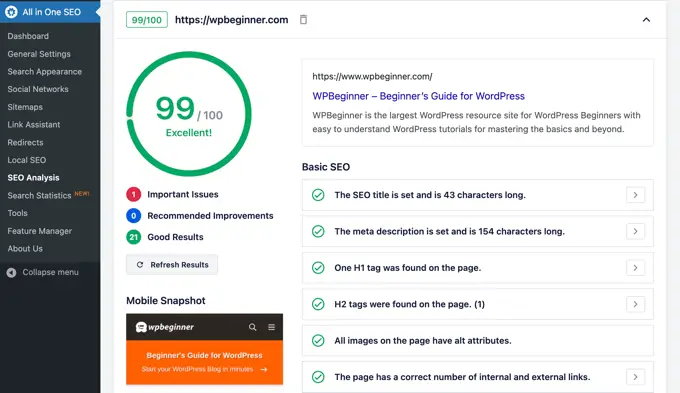The height and width of the screenshot is (393, 680).
Task: Click Recommended Improvements label
Action: (x=210, y=216)
